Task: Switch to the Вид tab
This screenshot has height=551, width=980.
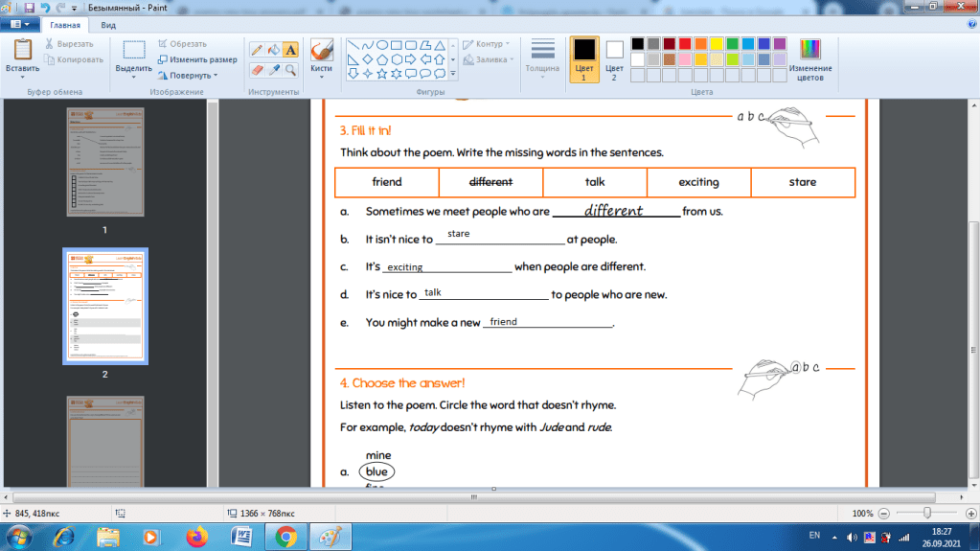Action: click(x=109, y=25)
